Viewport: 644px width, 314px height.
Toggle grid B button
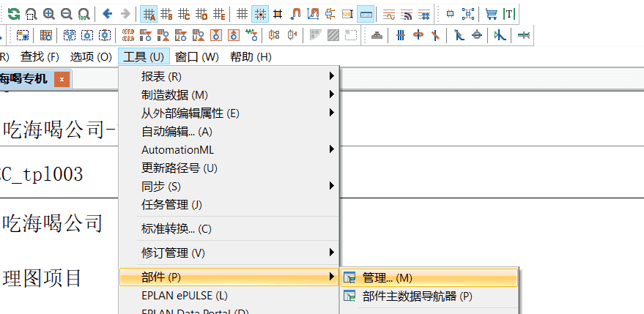[166, 13]
